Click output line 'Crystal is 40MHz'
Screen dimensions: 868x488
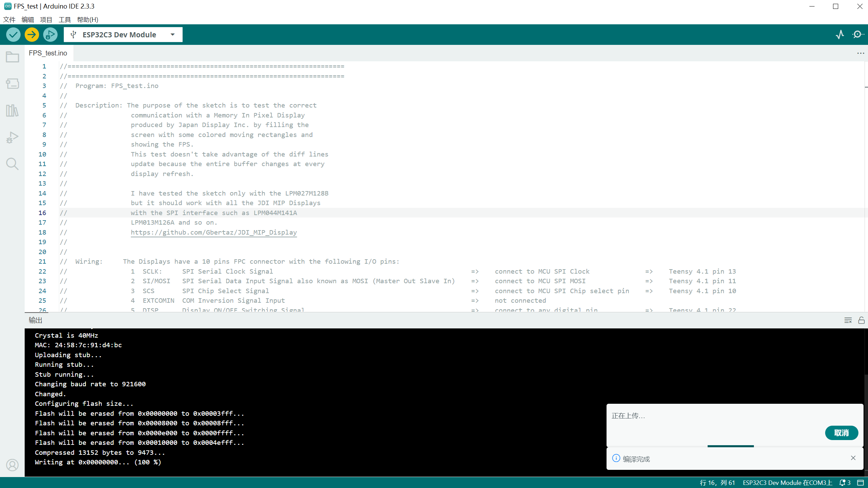coord(66,336)
